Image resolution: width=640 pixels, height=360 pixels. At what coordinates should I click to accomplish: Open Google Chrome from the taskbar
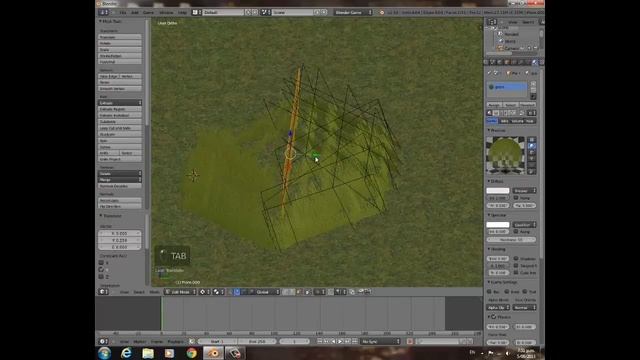tap(191, 353)
